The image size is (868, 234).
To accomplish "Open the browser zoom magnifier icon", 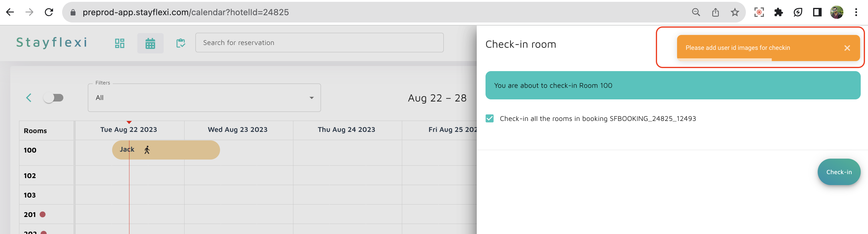I will coord(696,12).
